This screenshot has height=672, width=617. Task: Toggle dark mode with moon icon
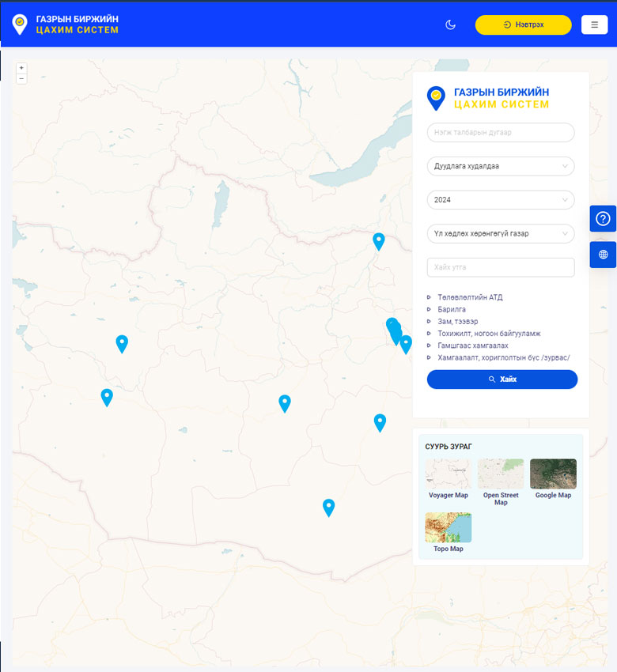pos(451,25)
